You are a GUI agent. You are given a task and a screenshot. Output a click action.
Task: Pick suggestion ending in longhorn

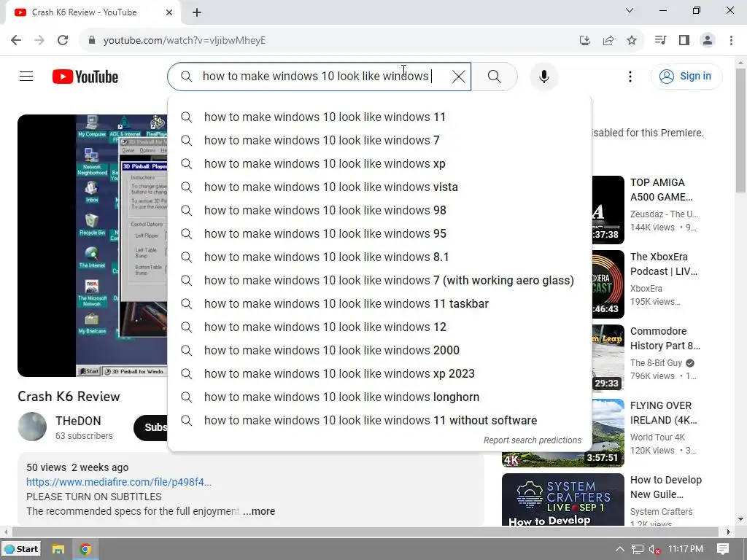click(x=379, y=397)
